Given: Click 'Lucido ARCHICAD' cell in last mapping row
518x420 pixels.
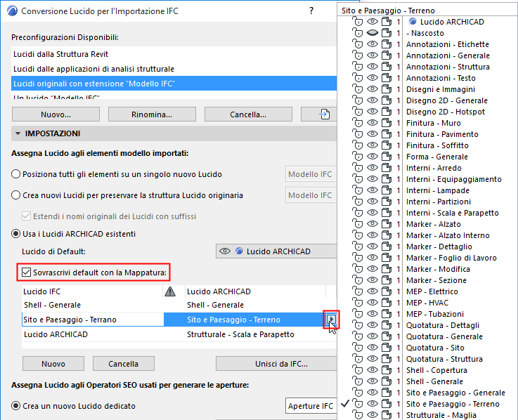Looking at the screenshot, I should click(56, 334).
